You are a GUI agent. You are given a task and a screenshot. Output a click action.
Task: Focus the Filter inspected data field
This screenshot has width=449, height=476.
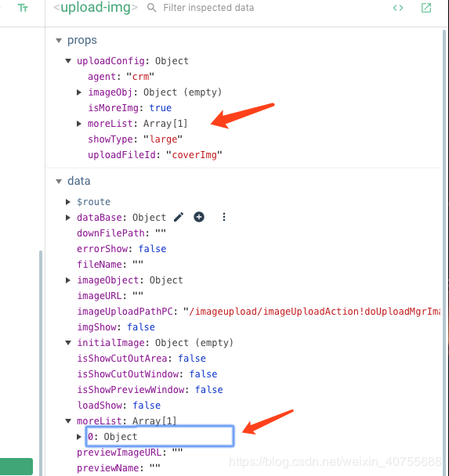tap(208, 8)
